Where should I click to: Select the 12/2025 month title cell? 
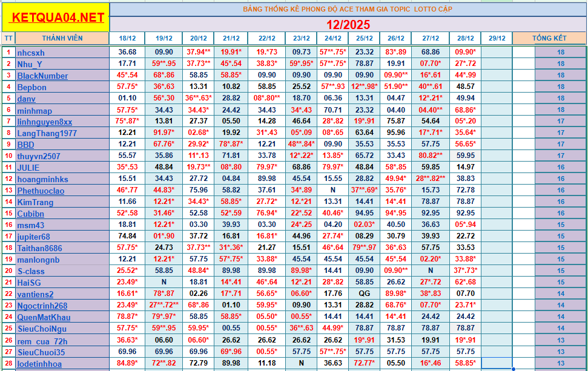click(348, 24)
